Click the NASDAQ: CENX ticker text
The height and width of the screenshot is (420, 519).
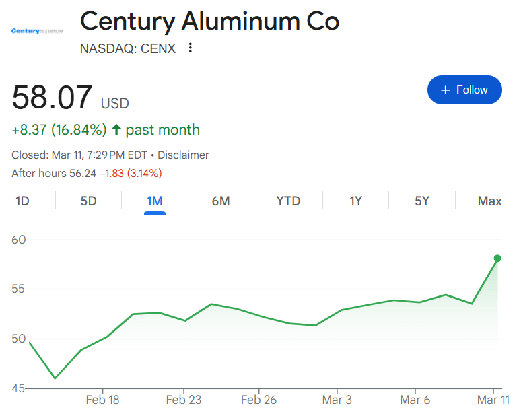128,48
